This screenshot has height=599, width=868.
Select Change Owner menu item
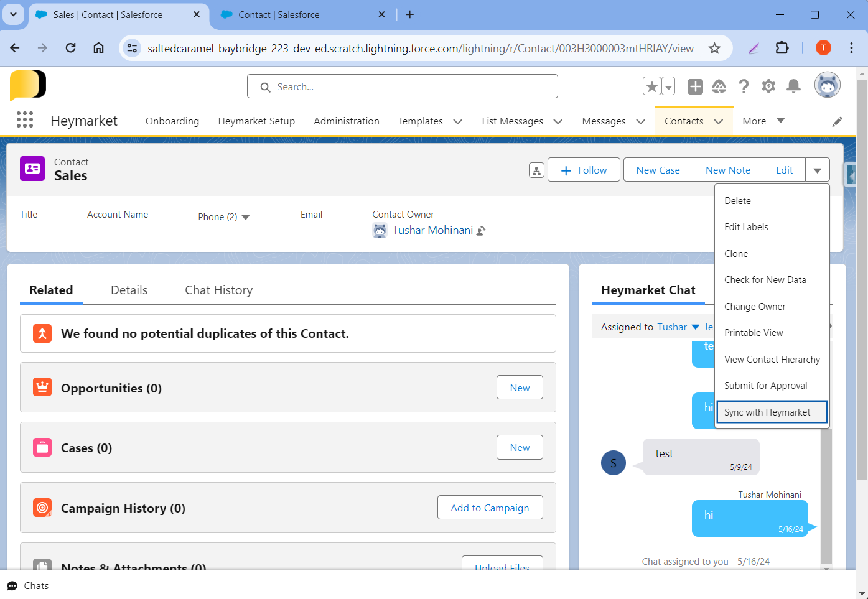[x=772, y=307]
